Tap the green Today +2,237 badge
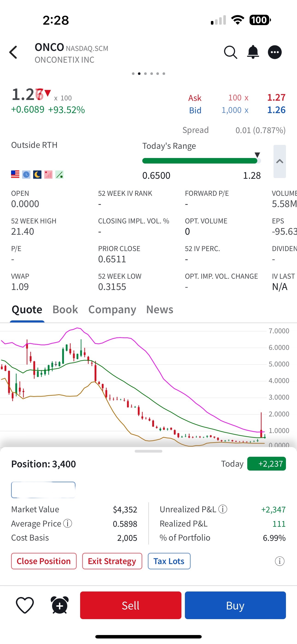This screenshot has height=644, width=297. (267, 464)
